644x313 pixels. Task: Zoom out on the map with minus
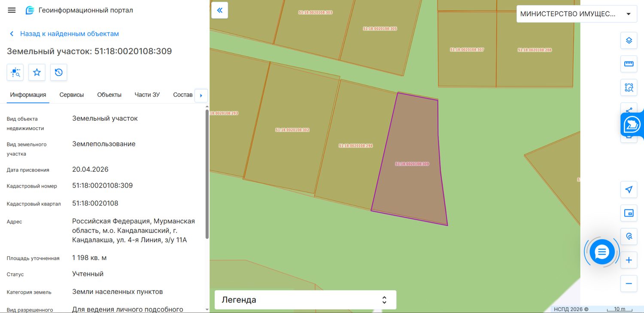coord(629,284)
